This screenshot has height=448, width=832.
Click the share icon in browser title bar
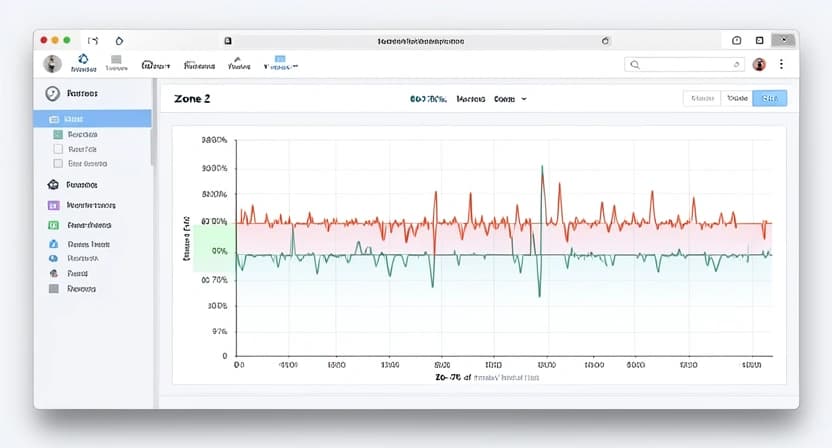click(x=736, y=40)
